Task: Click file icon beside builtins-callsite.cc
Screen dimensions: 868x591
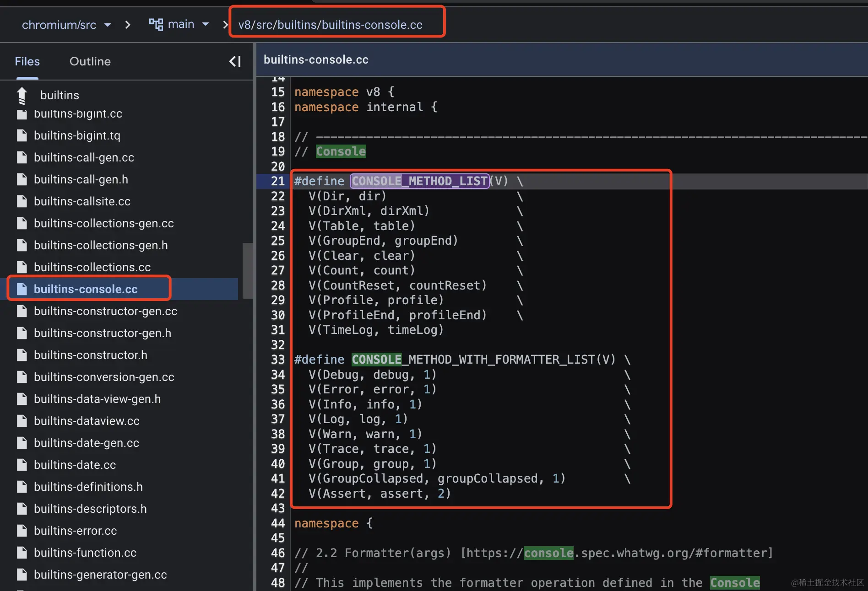Action: 22,201
